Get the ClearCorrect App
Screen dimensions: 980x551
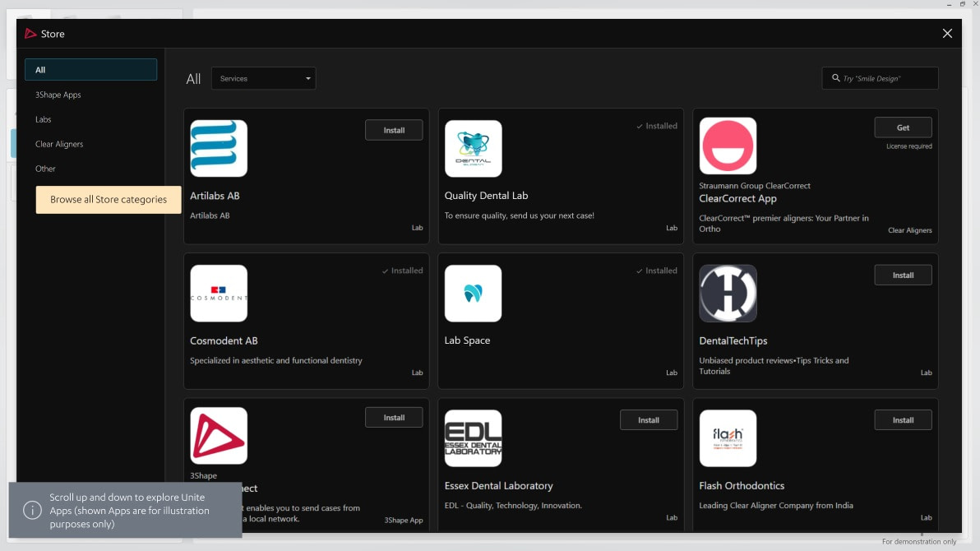tap(903, 127)
